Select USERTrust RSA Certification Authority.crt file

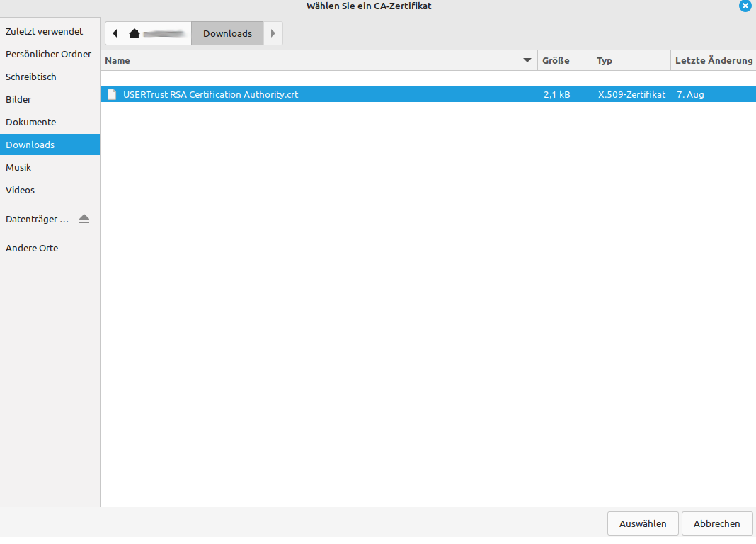click(x=210, y=94)
